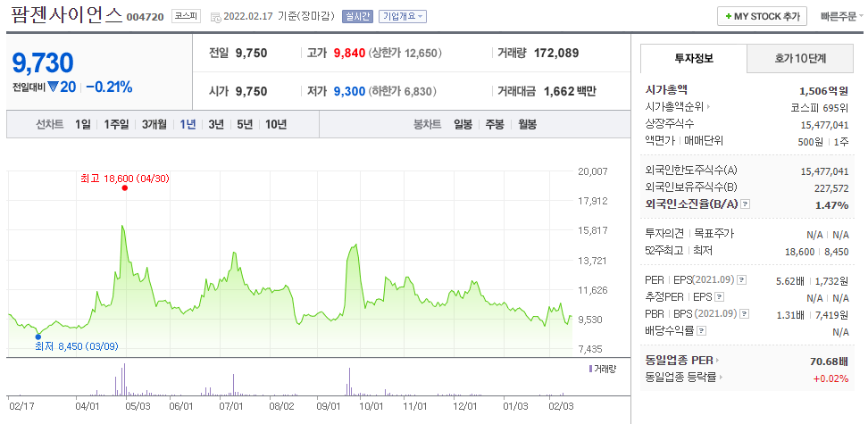
Task: Select the 10년 line chart period
Action: coord(276,125)
